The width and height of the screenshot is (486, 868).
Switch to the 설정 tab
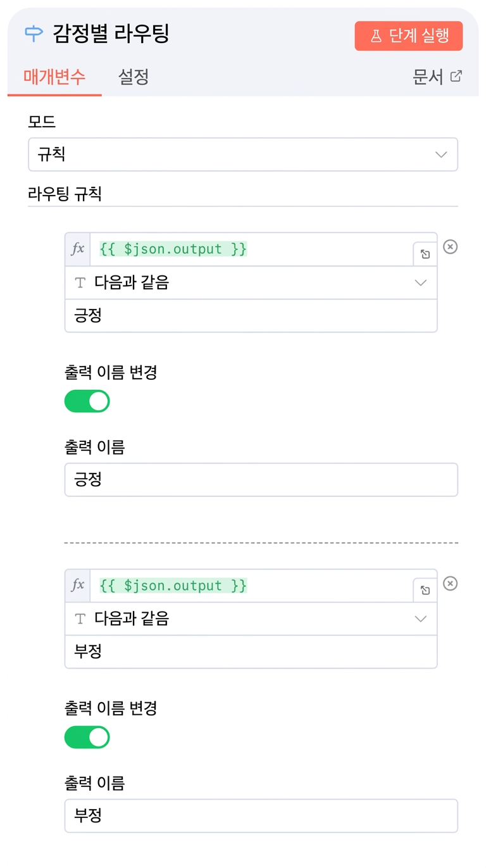click(x=134, y=77)
